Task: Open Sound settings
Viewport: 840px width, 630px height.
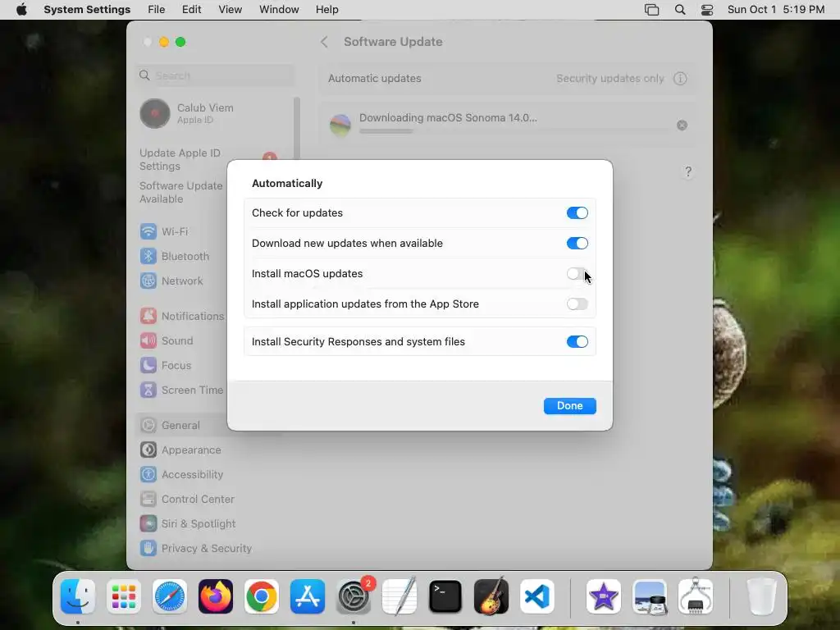Action: pos(166,340)
